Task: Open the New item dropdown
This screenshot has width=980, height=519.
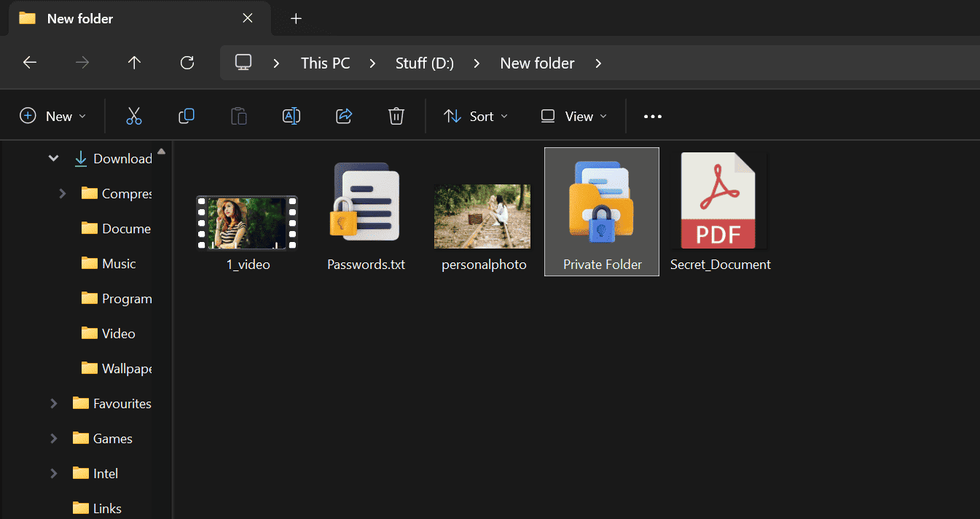Action: click(x=52, y=116)
